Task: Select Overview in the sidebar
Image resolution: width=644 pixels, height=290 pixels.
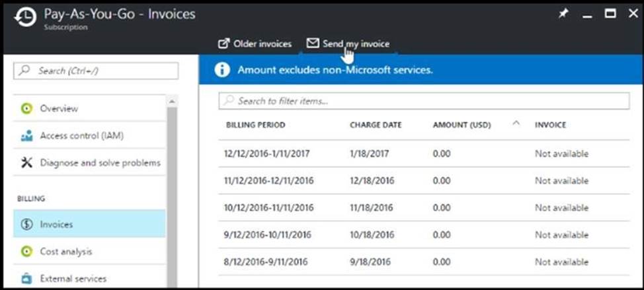Action: 59,108
